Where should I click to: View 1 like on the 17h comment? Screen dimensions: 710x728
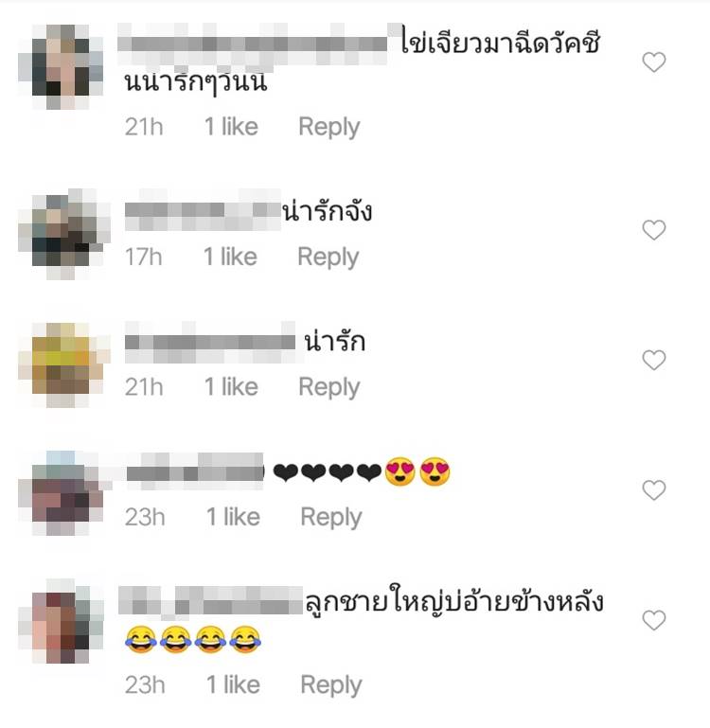(230, 257)
